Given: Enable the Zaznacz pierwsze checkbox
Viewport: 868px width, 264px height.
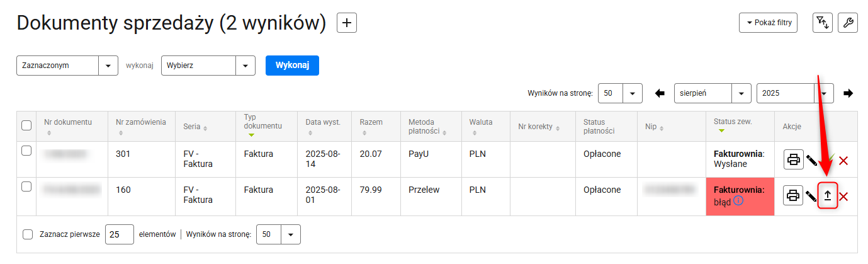Looking at the screenshot, I should [28, 234].
